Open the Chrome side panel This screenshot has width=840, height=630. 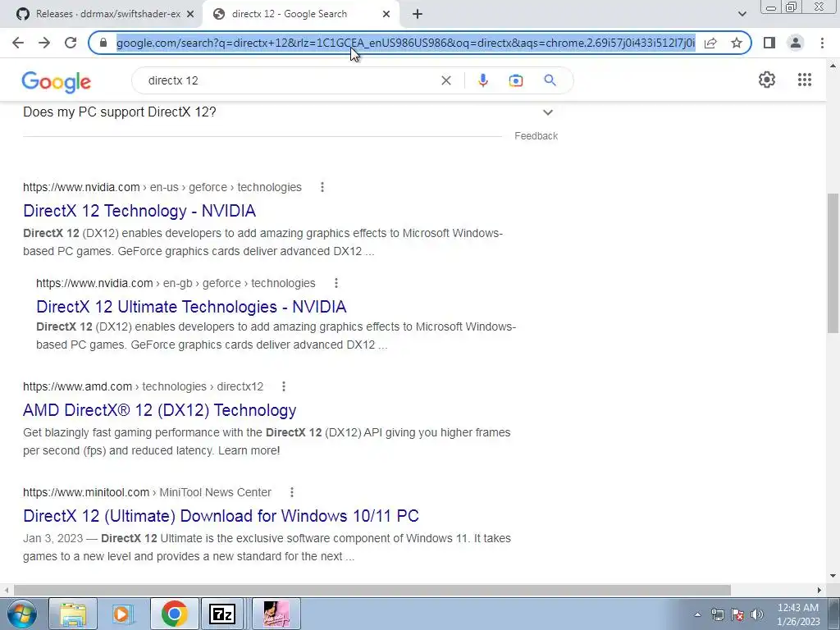tap(769, 43)
